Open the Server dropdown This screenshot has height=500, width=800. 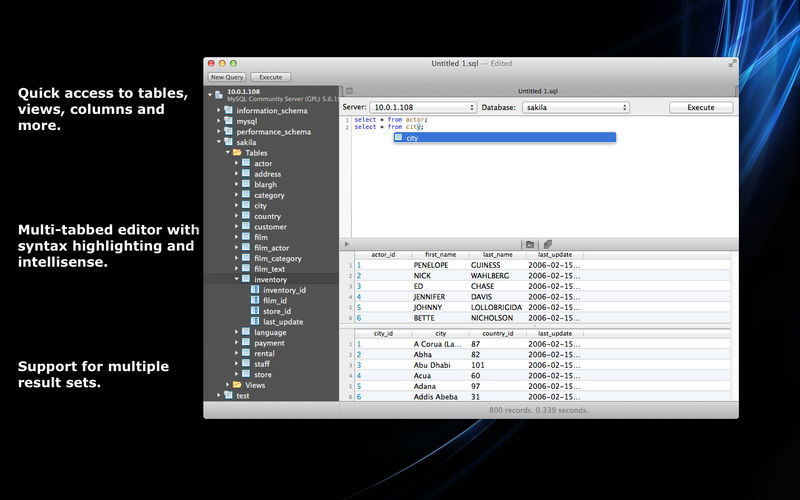pyautogui.click(x=422, y=107)
